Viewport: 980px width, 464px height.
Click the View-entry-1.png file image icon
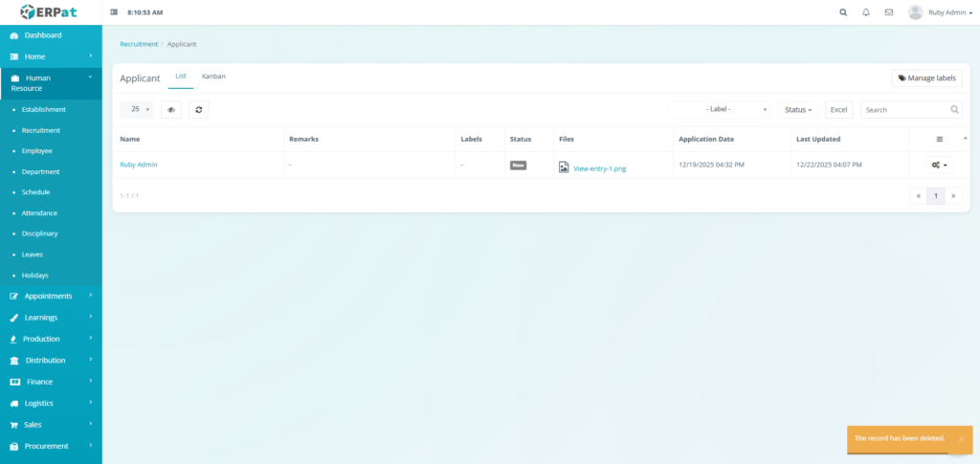point(564,167)
